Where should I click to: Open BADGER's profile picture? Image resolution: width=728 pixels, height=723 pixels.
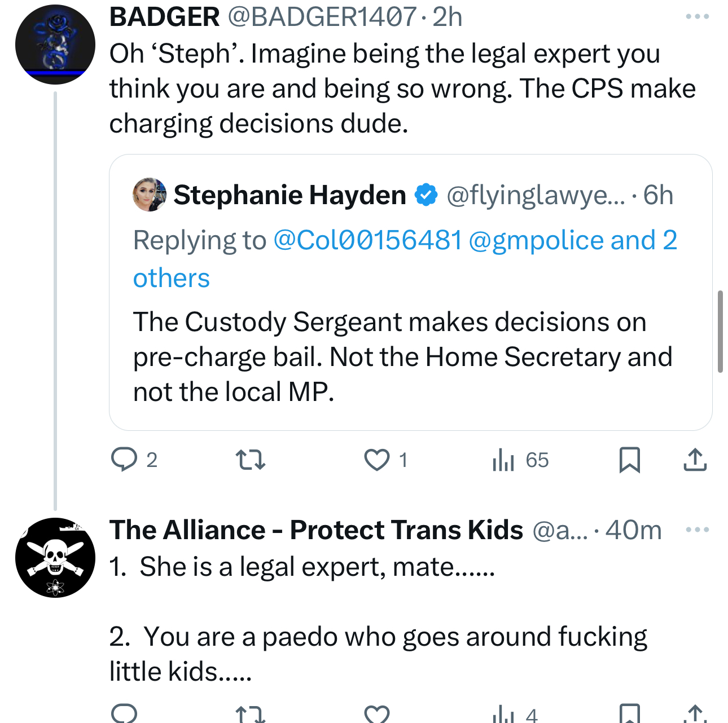55,45
